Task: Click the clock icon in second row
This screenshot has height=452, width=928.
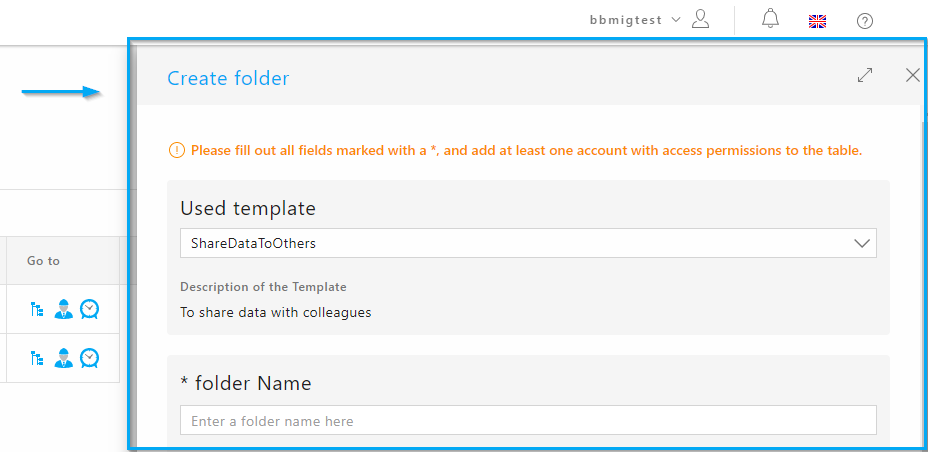Action: 89,358
